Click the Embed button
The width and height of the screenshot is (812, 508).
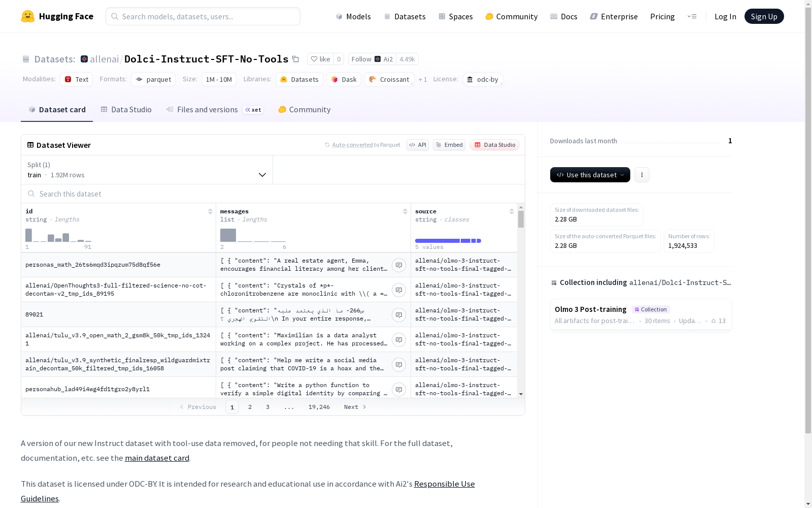click(x=449, y=145)
